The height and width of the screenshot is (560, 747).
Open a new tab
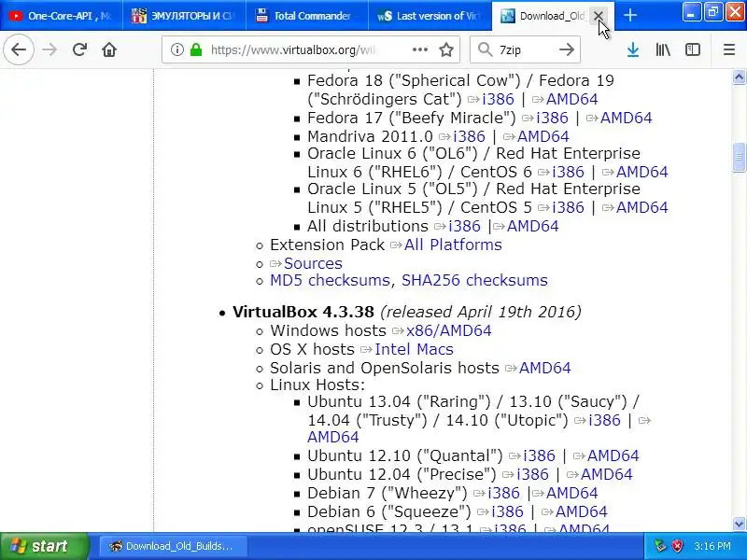coord(629,15)
